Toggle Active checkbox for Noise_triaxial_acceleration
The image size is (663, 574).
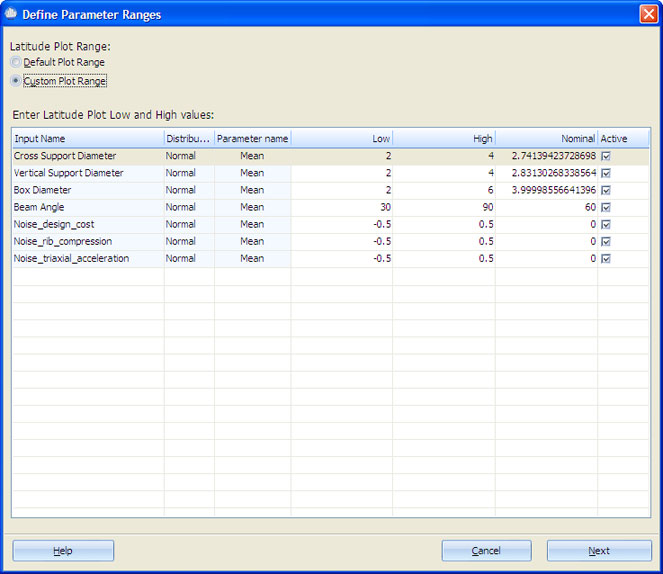tap(606, 258)
